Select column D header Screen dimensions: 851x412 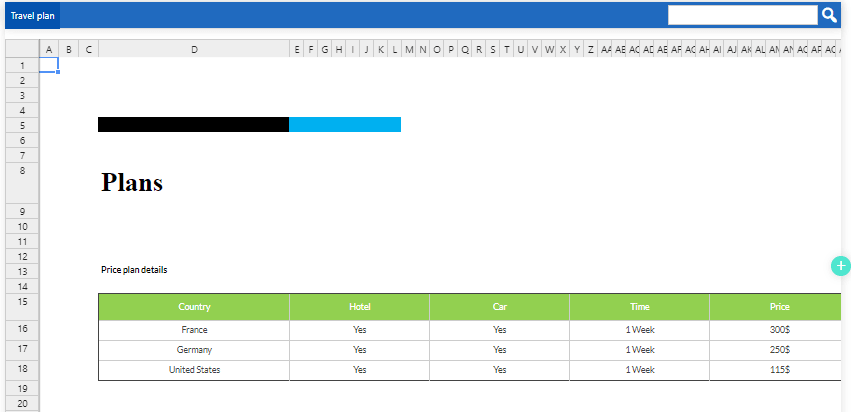tap(194, 49)
